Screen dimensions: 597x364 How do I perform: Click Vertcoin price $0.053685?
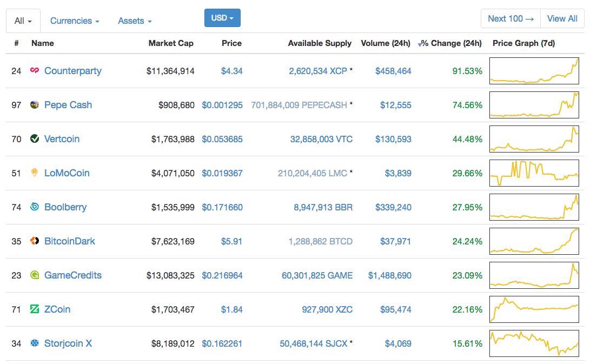point(222,140)
